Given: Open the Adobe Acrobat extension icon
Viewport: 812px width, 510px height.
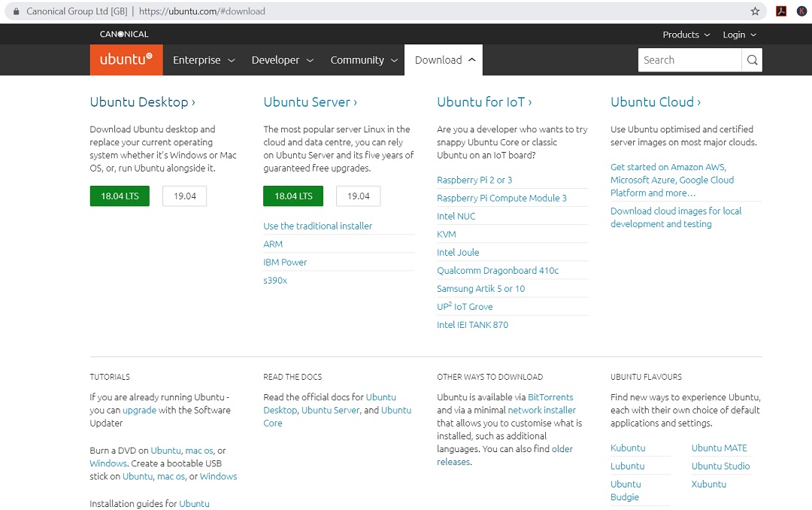Looking at the screenshot, I should coord(781,11).
